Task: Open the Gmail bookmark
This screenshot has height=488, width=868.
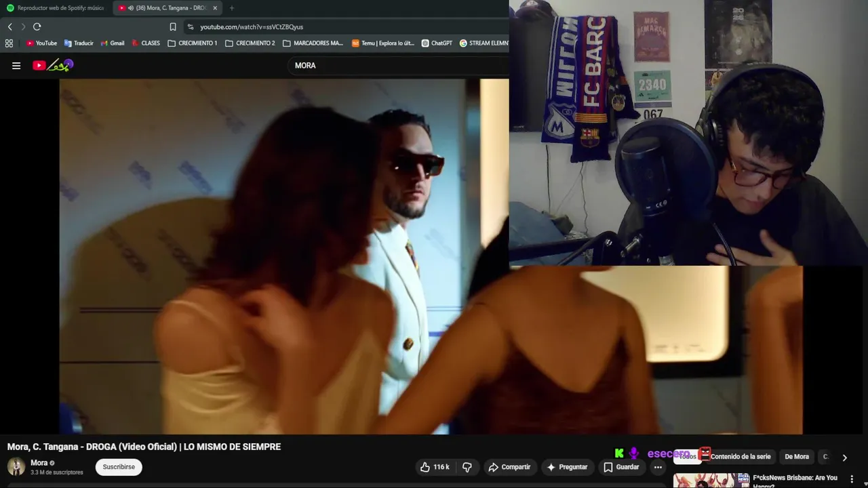Action: pos(113,43)
